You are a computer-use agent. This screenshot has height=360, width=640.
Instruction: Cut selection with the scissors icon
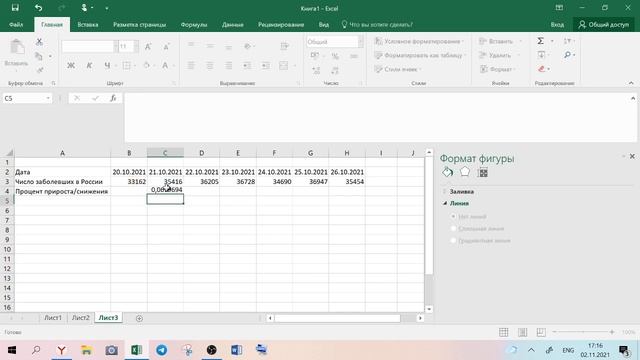point(39,42)
